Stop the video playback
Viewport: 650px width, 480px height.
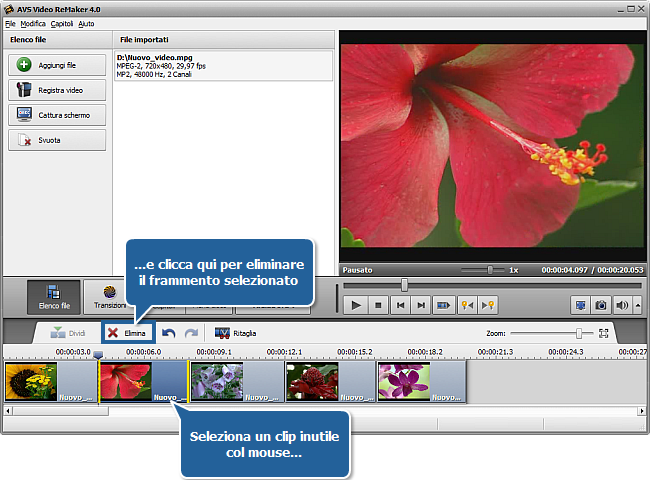pos(379,304)
